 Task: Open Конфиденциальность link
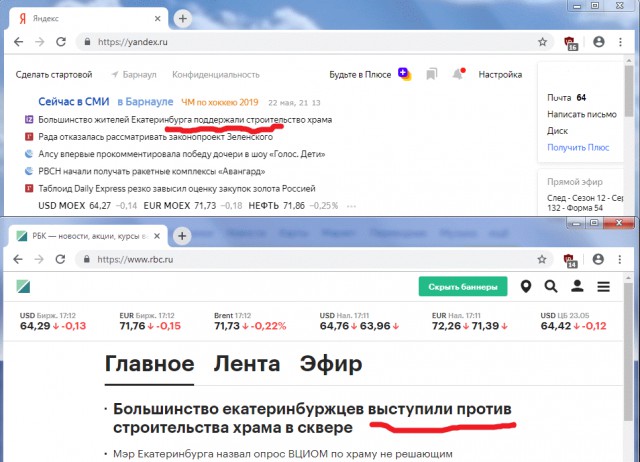pos(216,75)
